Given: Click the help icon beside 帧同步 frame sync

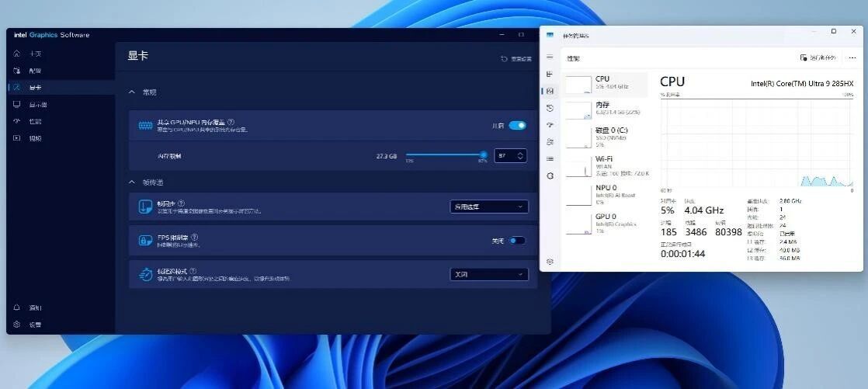Looking at the screenshot, I should click(182, 203).
